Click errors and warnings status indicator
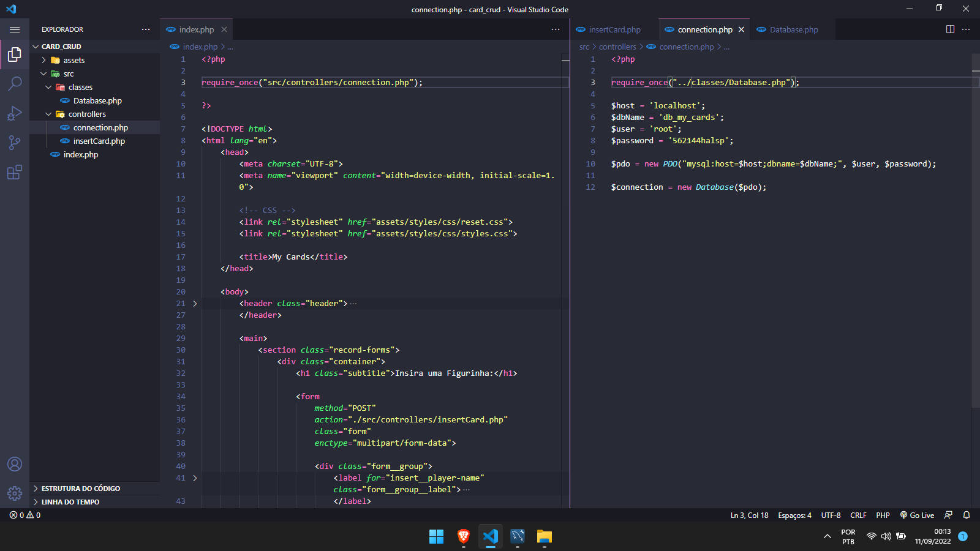The width and height of the screenshot is (980, 551). click(25, 515)
